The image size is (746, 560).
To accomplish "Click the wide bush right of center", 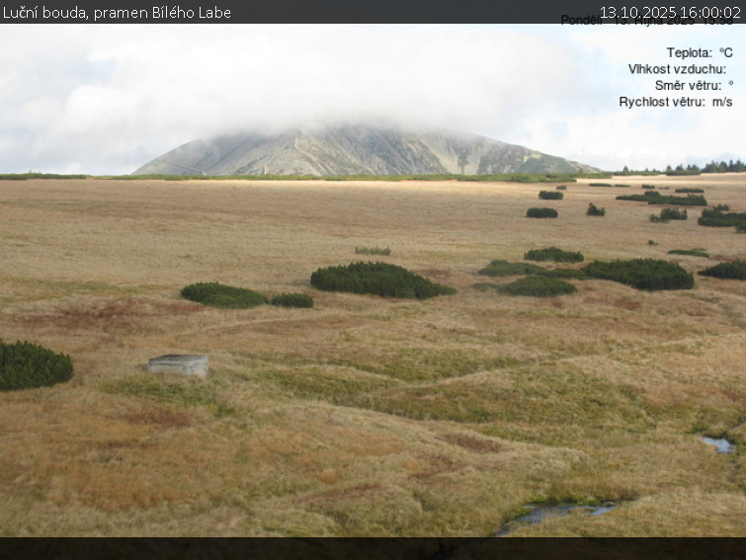I will tap(637, 274).
